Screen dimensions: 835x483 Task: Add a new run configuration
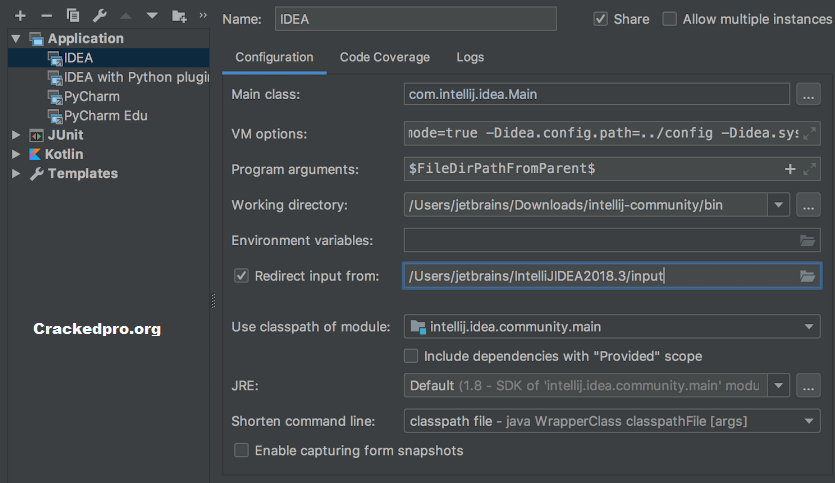click(20, 16)
